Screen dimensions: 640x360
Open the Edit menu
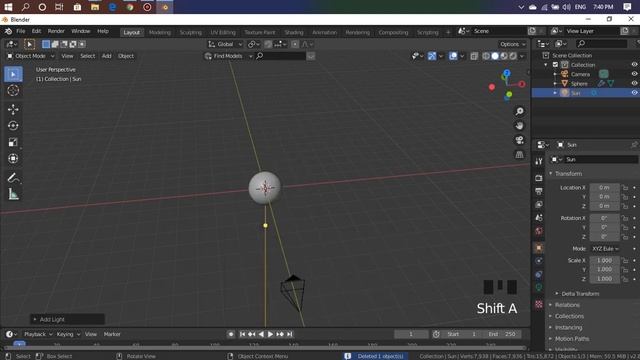pos(36,31)
